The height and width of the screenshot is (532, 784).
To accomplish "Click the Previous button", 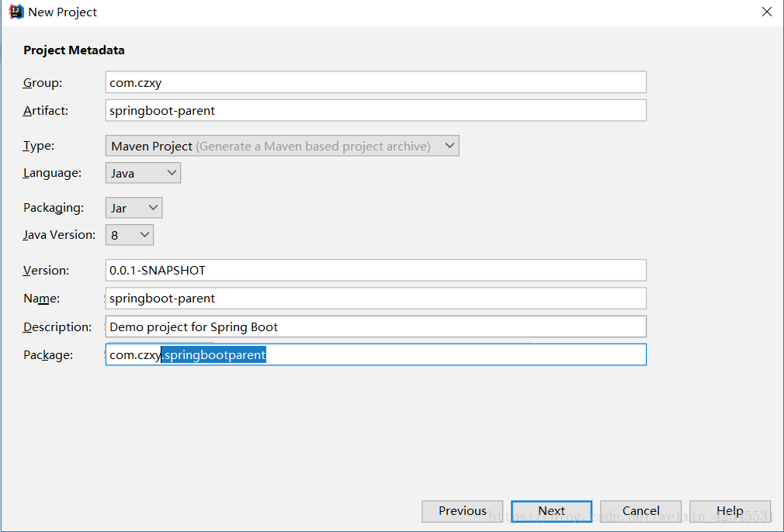I will [462, 511].
